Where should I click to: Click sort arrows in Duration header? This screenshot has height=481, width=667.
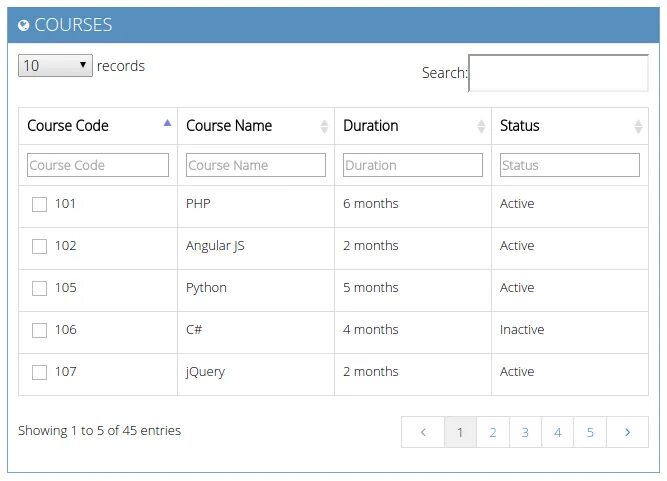tap(481, 126)
